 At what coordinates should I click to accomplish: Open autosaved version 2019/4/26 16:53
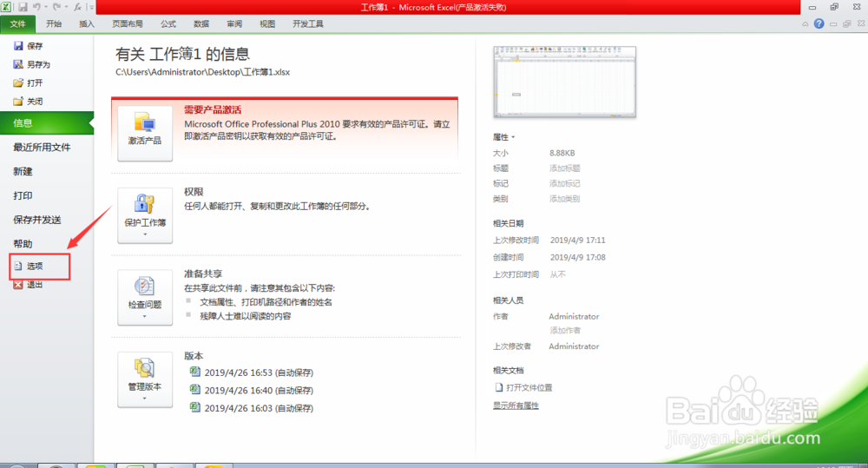point(252,372)
